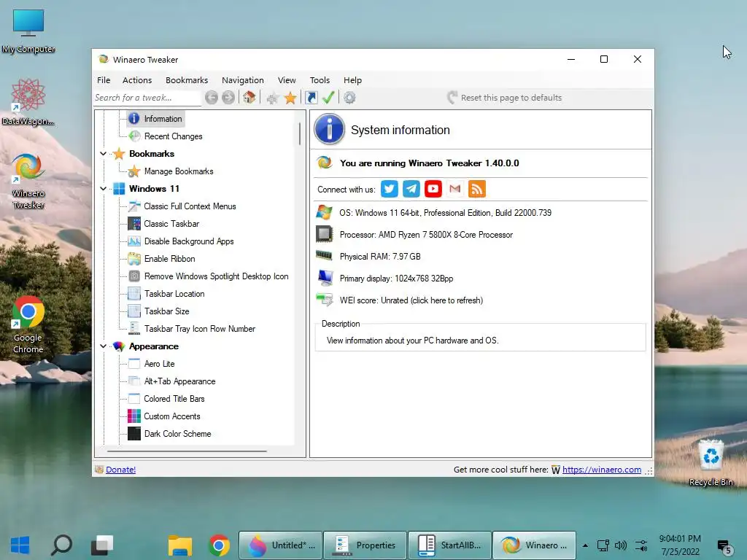Open Winaero Twitter page icon
The height and width of the screenshot is (560, 747).
click(390, 189)
